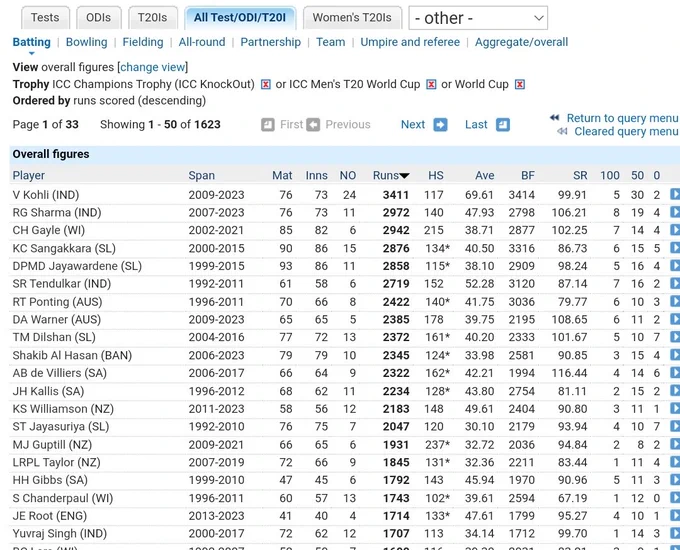Switch to the Women's T20Is tab

[352, 18]
